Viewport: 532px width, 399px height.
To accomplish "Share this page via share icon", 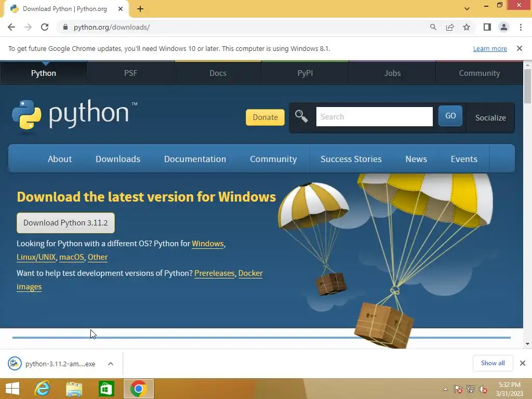I will 450,27.
